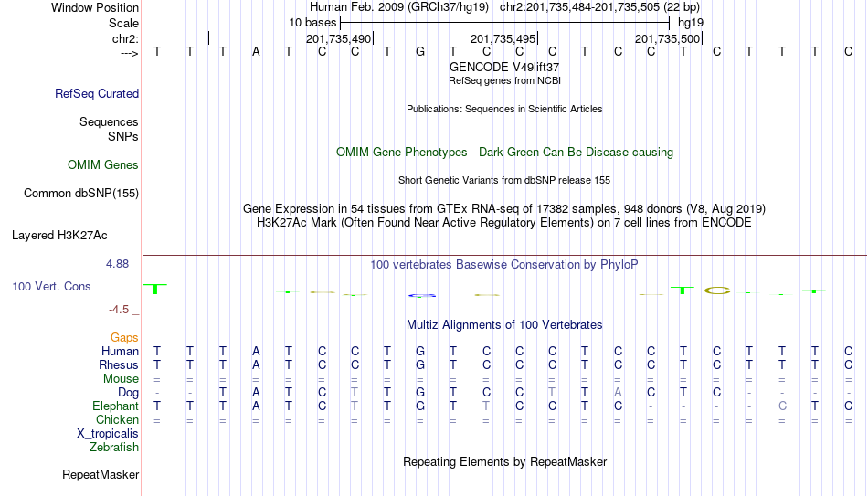Click the ---> sequence direction arrow
868x496 pixels.
coord(130,53)
